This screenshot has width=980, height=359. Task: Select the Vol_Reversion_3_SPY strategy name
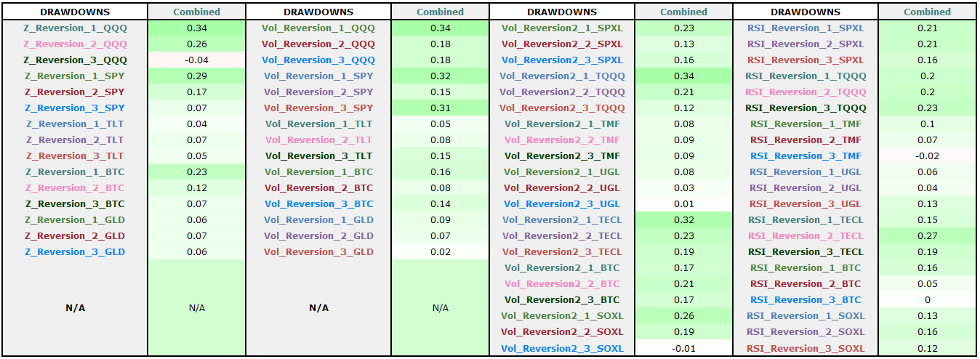tap(318, 108)
